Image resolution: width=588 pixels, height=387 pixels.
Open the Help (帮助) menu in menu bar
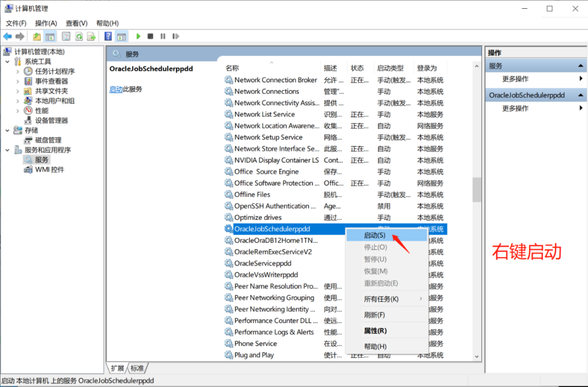(107, 23)
